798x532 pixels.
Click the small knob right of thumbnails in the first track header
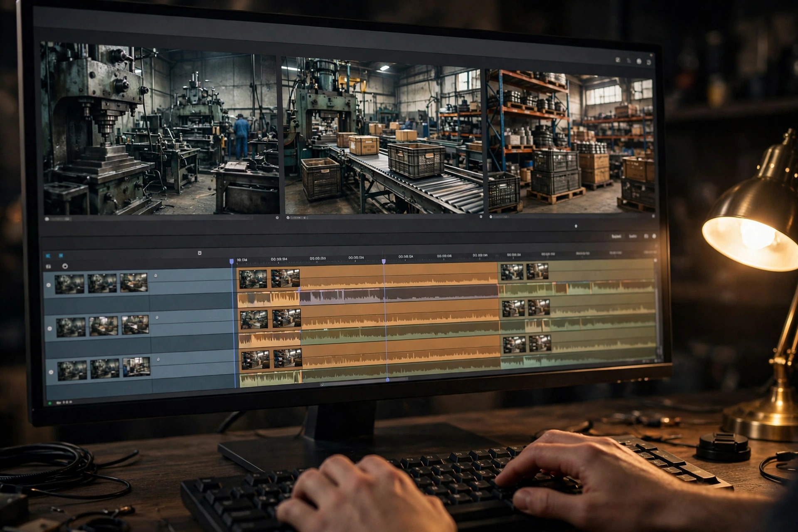click(156, 276)
